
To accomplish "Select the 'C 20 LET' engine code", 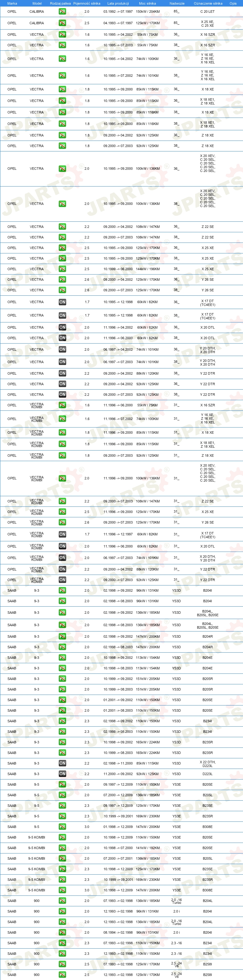I will tap(208, 12).
